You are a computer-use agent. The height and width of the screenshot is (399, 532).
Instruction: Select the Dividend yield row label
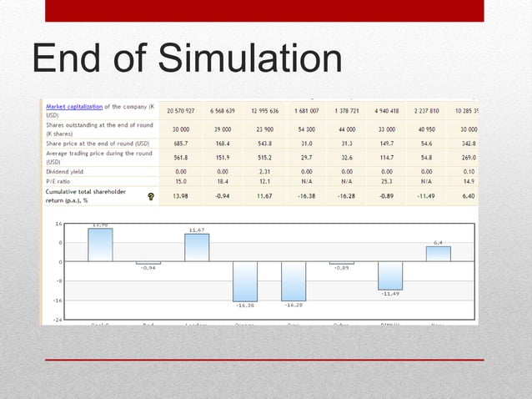(x=64, y=172)
